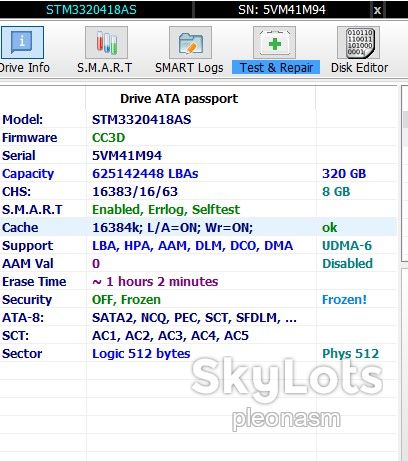Screen dimensions: 408x461
Task: Select the SMART Logs label
Action: tap(189, 68)
